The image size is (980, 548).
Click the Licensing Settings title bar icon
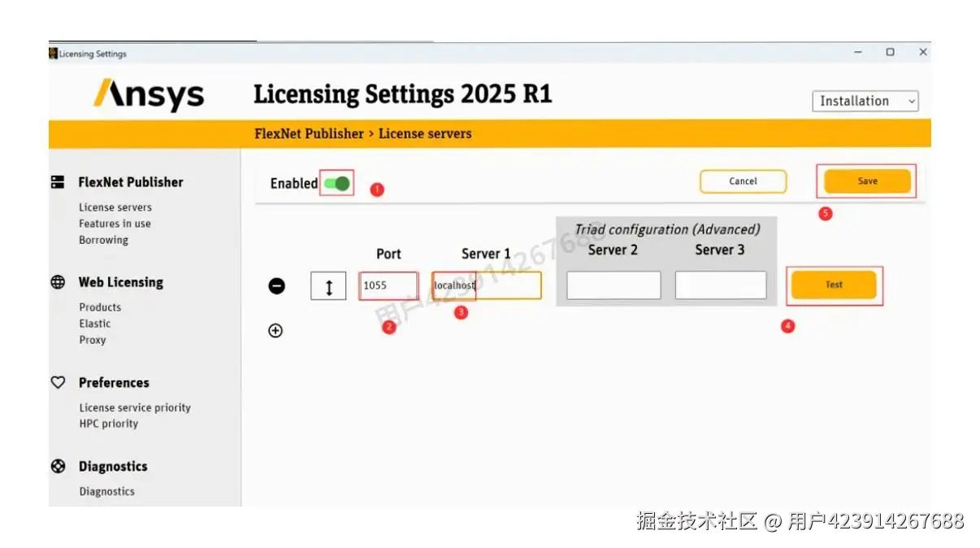(53, 54)
